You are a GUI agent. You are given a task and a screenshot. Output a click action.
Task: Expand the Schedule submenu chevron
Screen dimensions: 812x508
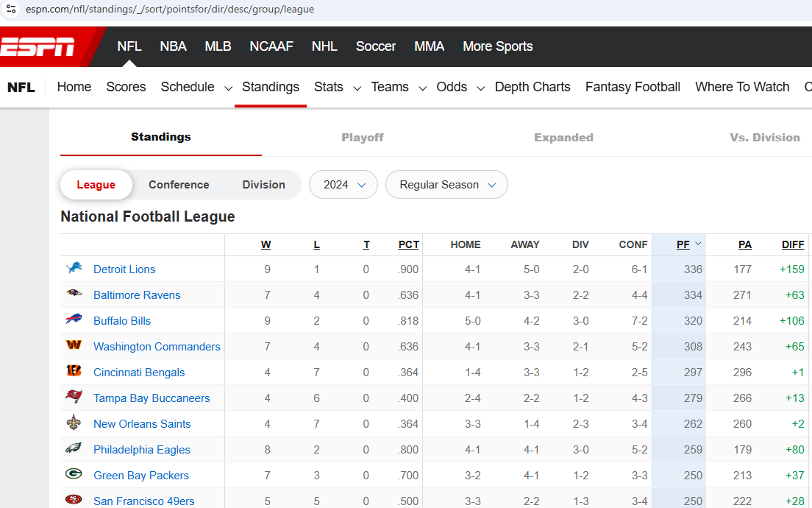(229, 88)
